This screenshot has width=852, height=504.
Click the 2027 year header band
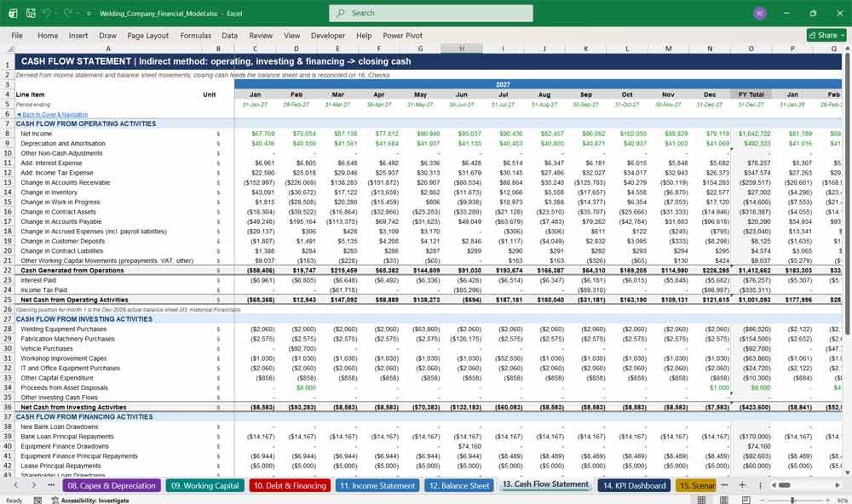pyautogui.click(x=503, y=85)
